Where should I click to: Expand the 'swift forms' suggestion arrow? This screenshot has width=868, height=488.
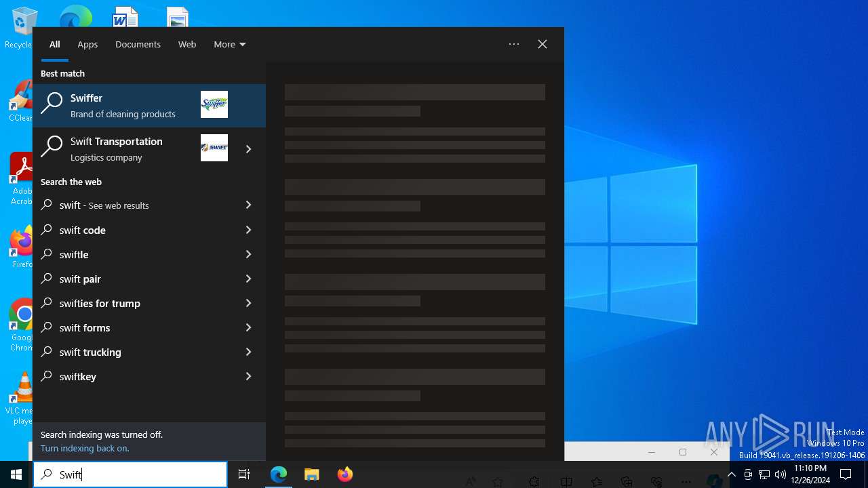[x=249, y=327]
